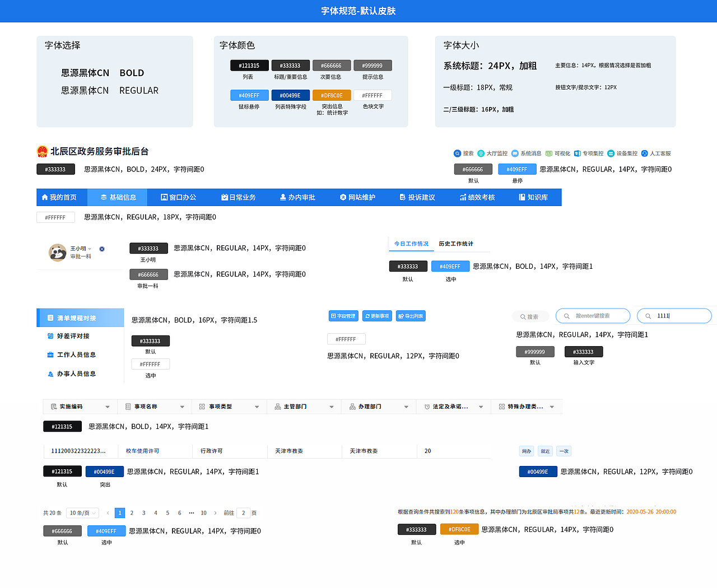Click the #00499E swatch labeled 列表特殊字段

coord(291,95)
